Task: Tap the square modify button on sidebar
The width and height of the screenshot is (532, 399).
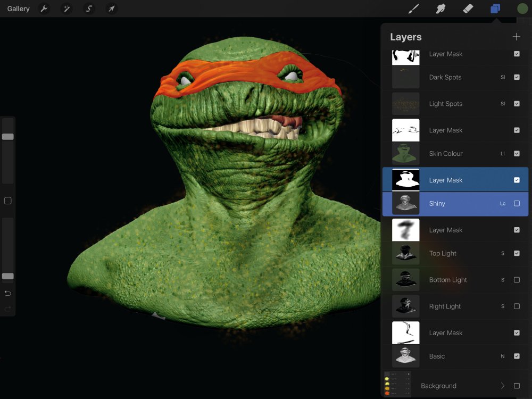Action: [8, 201]
